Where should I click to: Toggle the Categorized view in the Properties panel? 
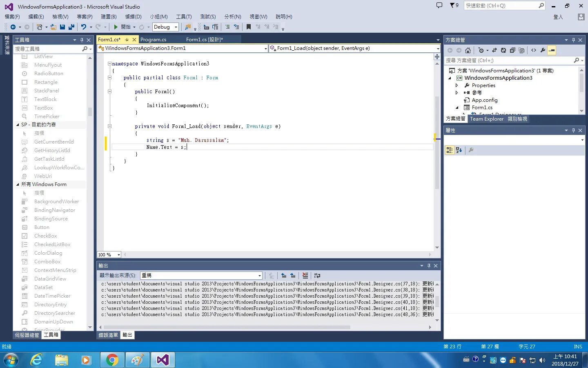tap(450, 150)
